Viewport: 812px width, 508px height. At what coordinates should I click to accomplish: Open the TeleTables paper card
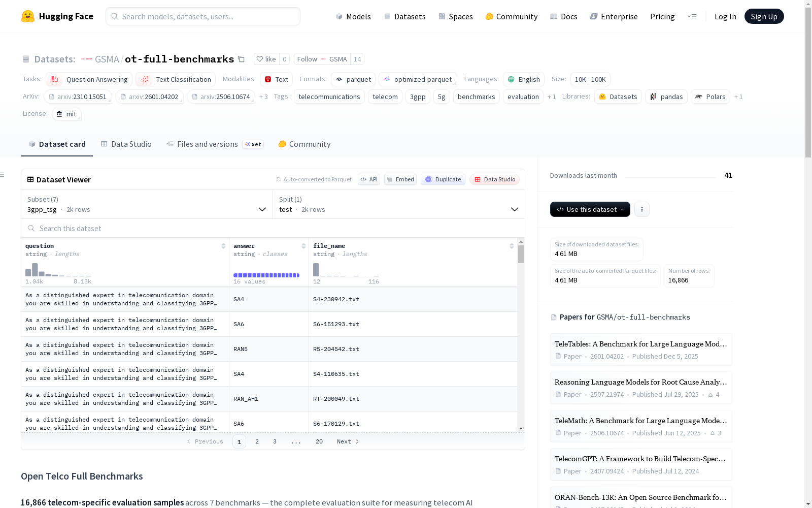point(641,350)
